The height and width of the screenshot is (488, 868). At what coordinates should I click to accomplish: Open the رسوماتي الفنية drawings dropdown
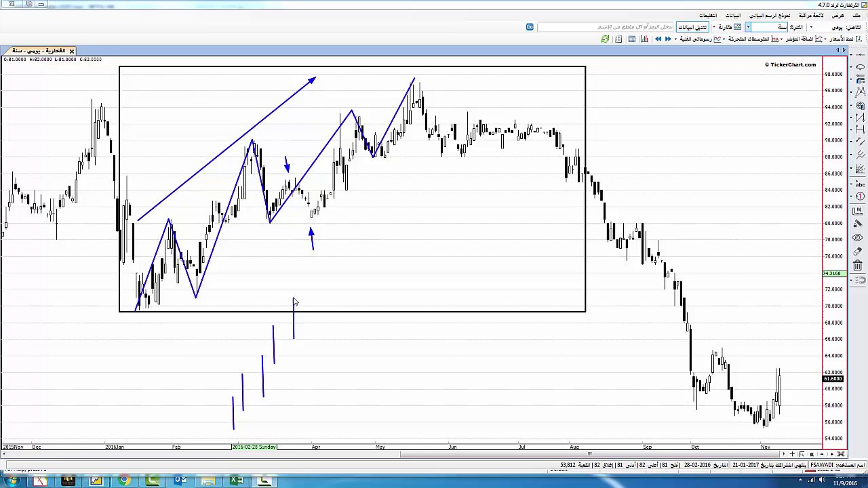click(697, 39)
